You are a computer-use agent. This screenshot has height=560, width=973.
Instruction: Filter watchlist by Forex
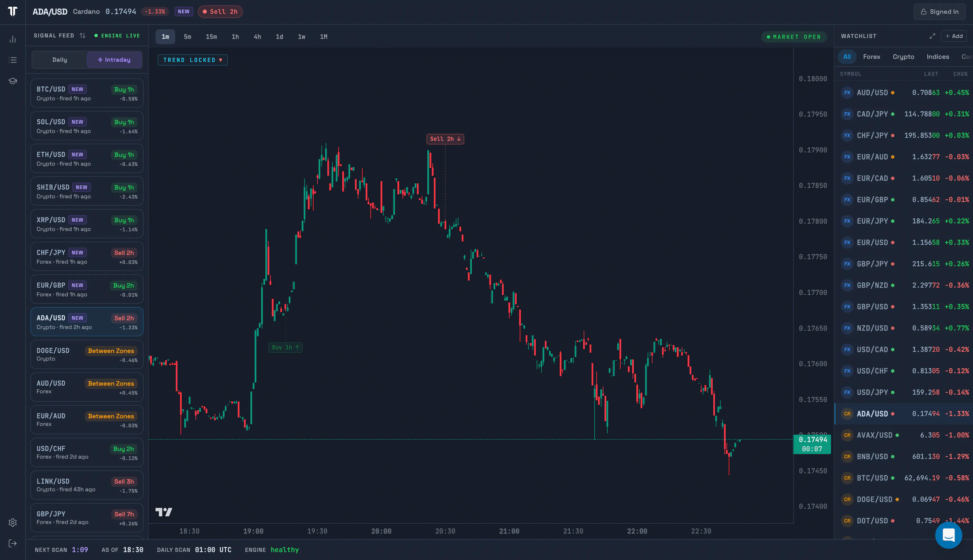pyautogui.click(x=872, y=57)
